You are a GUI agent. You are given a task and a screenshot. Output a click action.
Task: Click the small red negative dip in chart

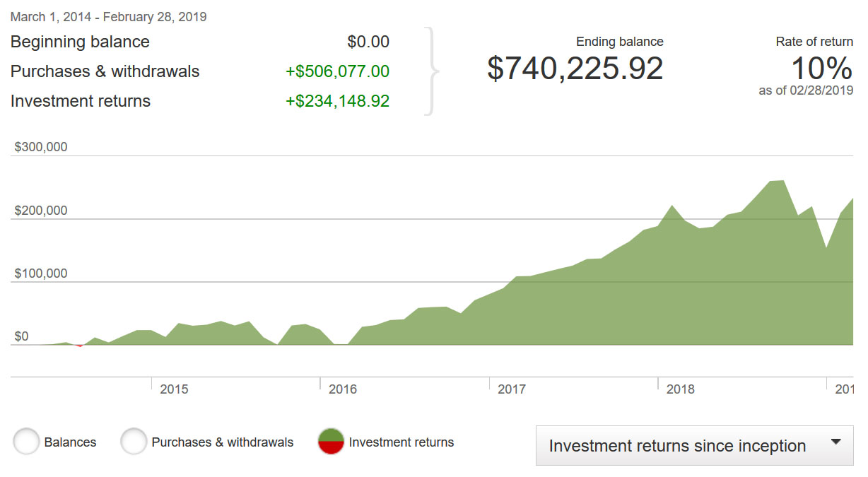(x=79, y=346)
